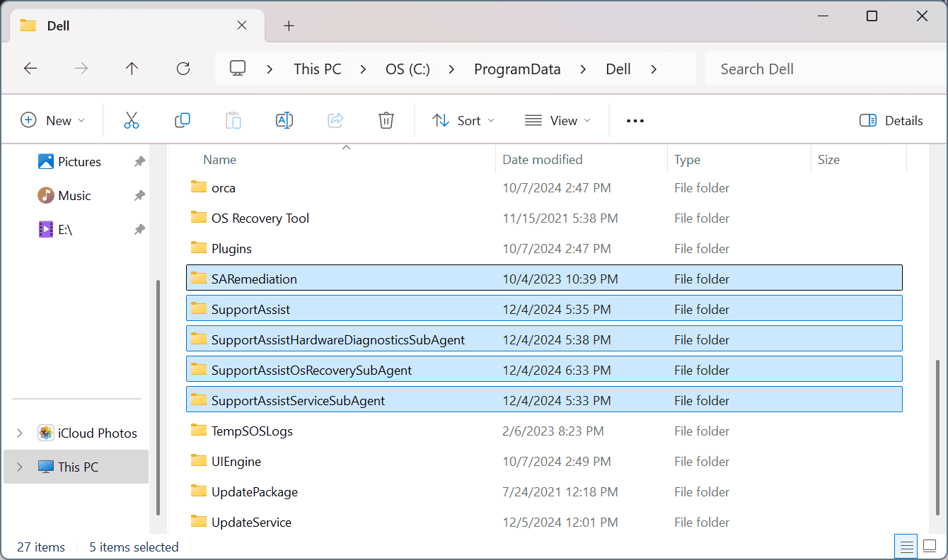Click the Share icon in toolbar

point(335,121)
